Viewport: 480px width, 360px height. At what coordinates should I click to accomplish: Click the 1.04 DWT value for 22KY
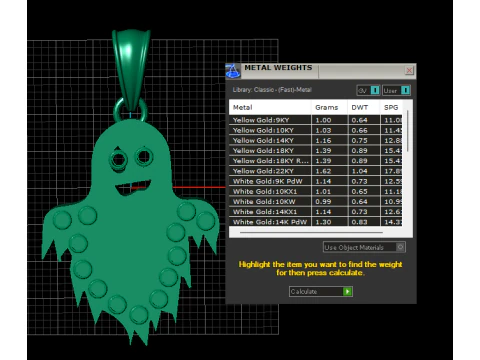pyautogui.click(x=359, y=171)
